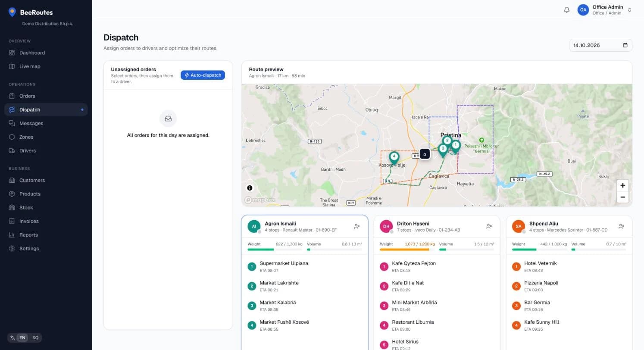The height and width of the screenshot is (350, 644).
Task: Click the Mapbox logo link
Action: pos(260,200)
